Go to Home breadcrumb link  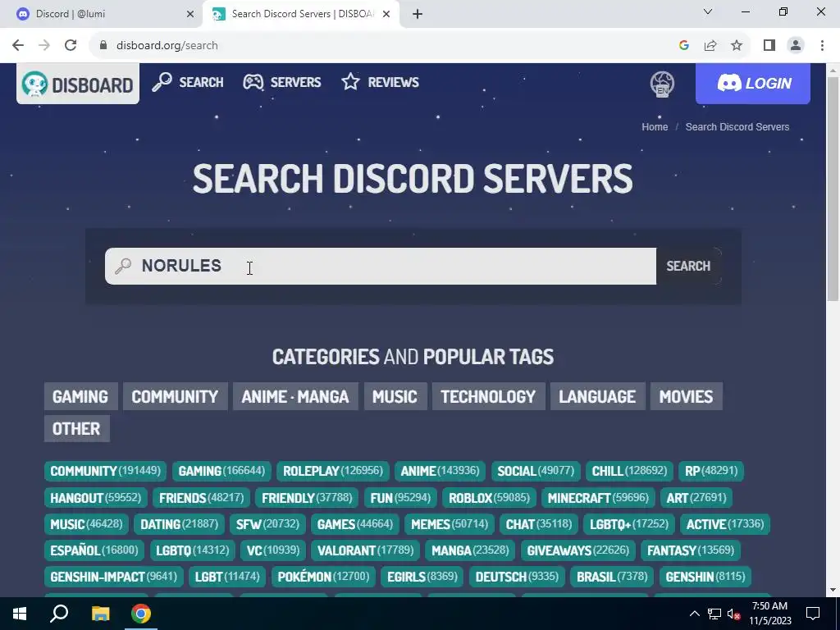[655, 127]
